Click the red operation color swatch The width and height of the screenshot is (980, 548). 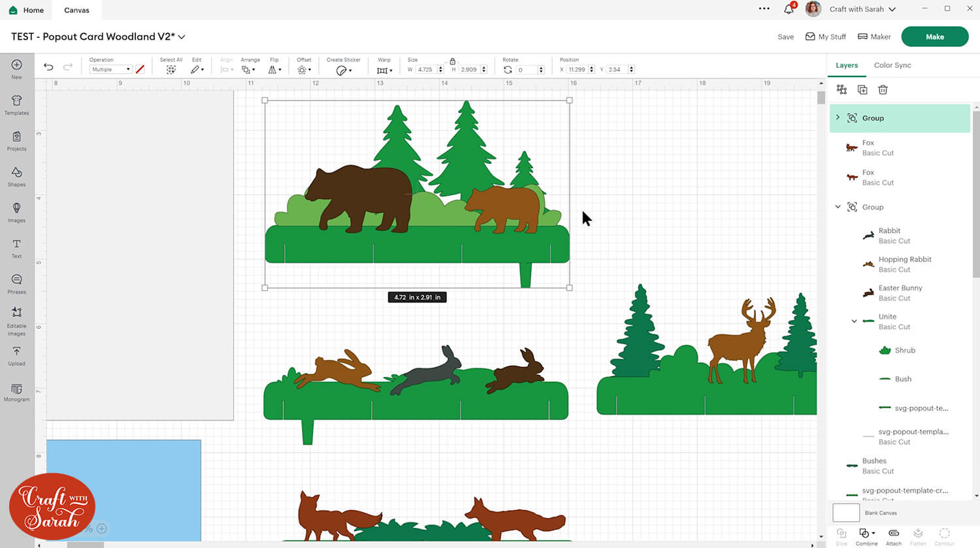(x=140, y=69)
